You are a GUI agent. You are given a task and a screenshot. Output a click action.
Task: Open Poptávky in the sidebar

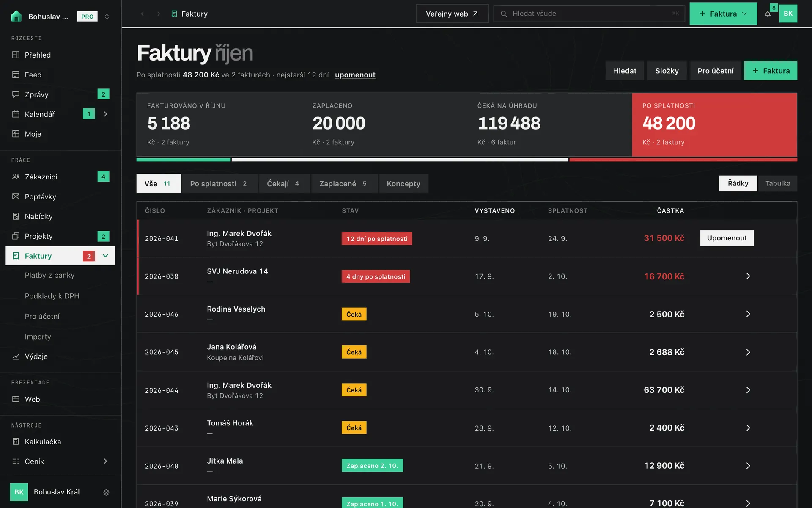point(60,196)
